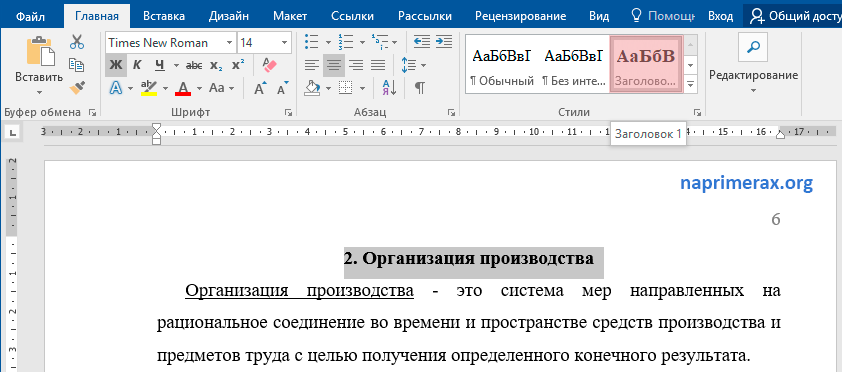
Task: Open the Paste options arrow under Вставить
Action: (x=39, y=92)
